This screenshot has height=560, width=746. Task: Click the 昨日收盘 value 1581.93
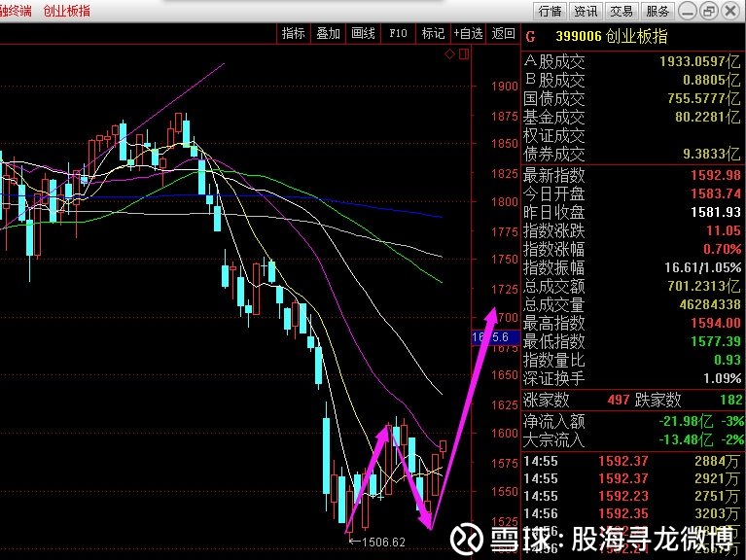click(x=716, y=213)
